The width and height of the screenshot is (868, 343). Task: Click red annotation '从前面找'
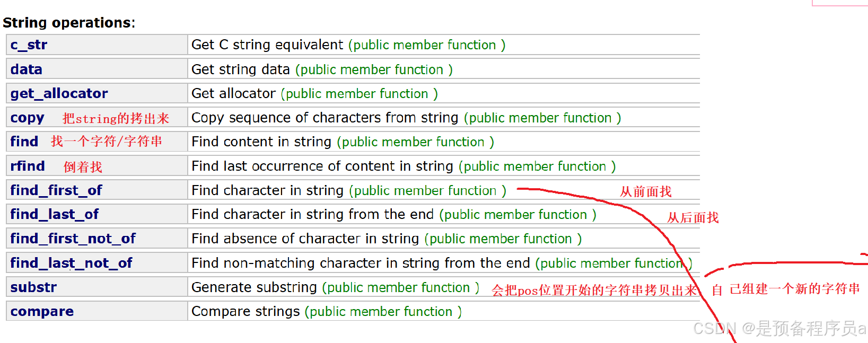[x=646, y=191]
